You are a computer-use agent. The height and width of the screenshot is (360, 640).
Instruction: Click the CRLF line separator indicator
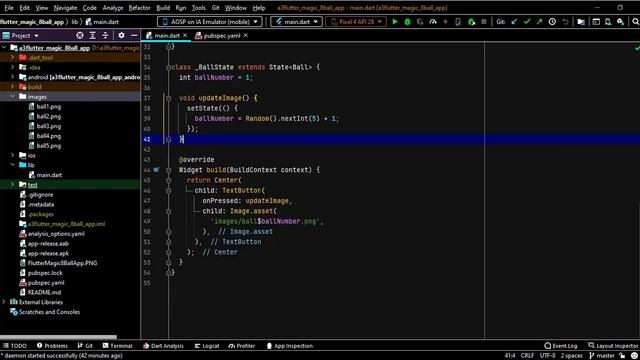pyautogui.click(x=527, y=356)
